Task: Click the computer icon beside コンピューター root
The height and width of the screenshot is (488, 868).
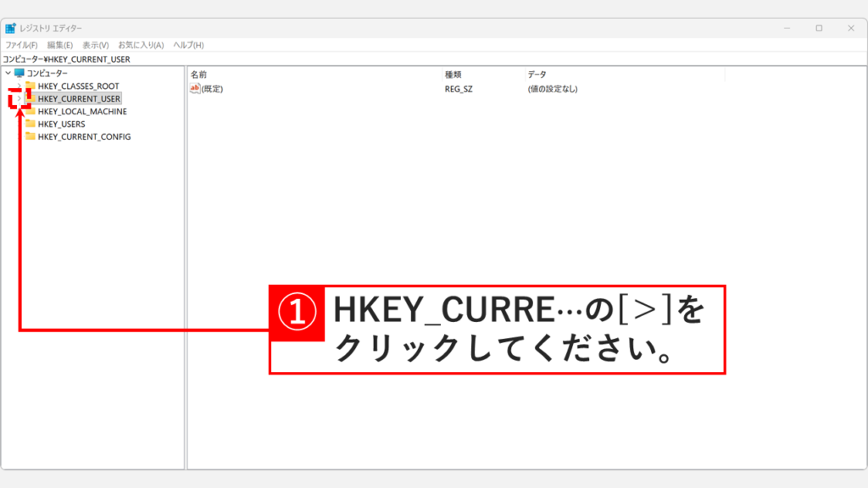Action: [x=19, y=73]
